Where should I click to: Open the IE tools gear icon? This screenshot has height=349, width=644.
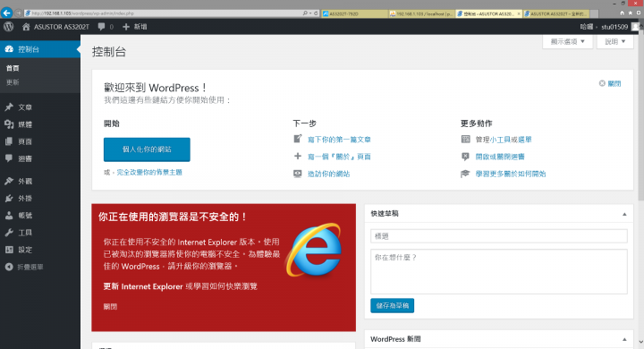coord(639,13)
